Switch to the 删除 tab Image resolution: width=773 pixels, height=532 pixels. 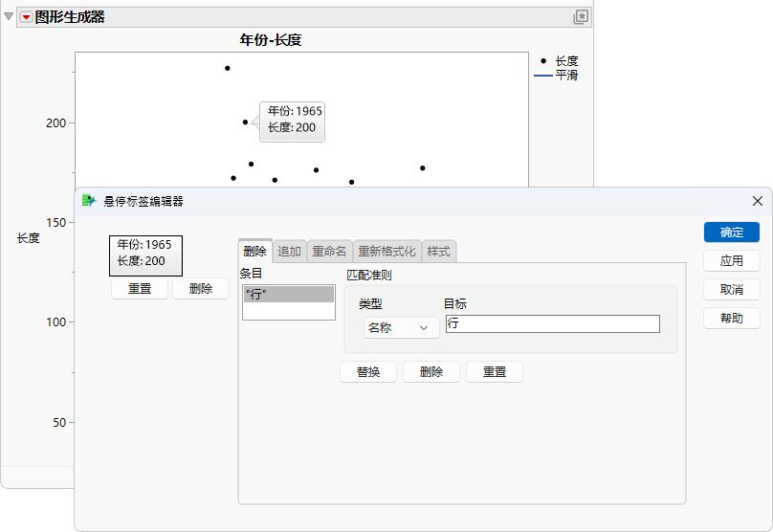[x=254, y=252]
